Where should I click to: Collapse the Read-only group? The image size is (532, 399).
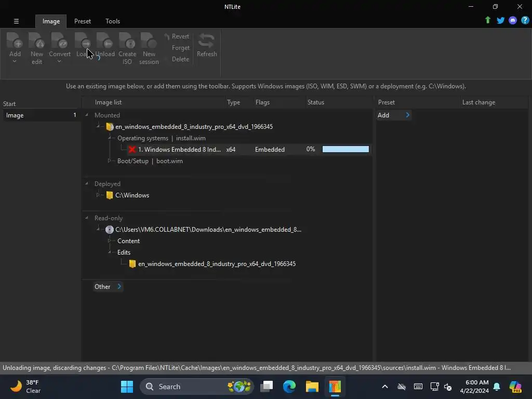pos(87,218)
